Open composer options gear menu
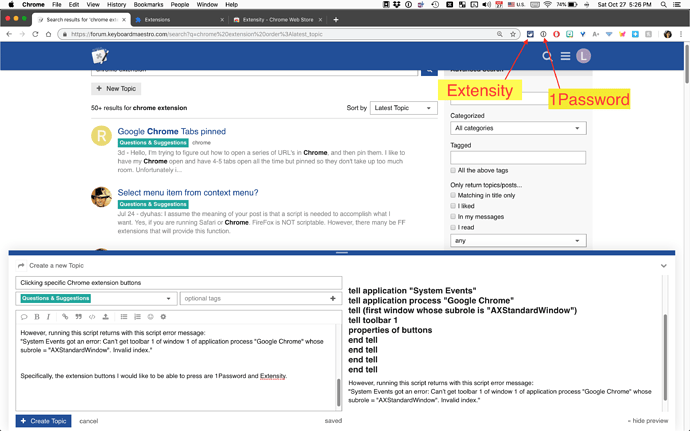Image resolution: width=690 pixels, height=431 pixels. (163, 317)
